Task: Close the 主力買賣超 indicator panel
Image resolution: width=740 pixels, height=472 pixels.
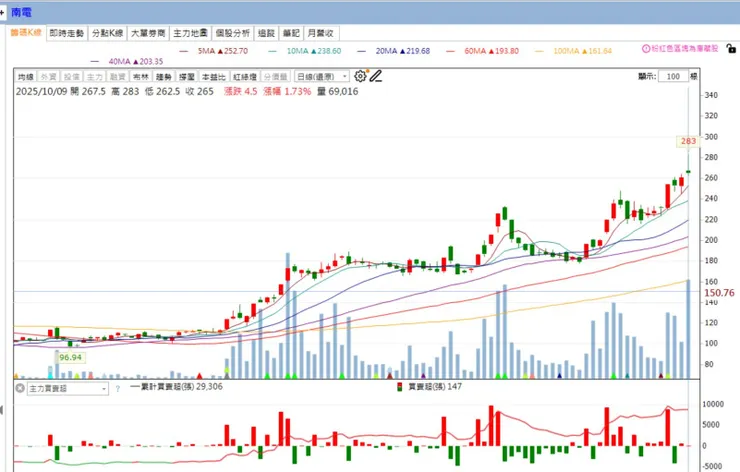Action: click(20, 388)
